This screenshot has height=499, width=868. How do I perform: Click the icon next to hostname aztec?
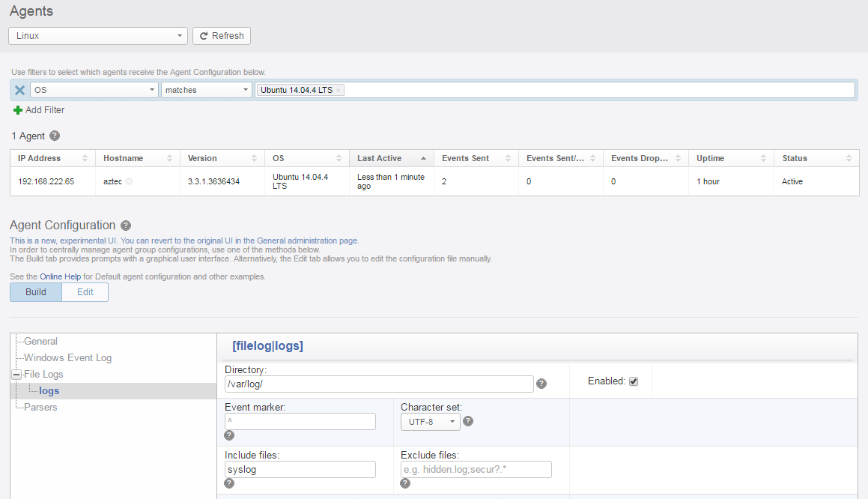click(x=129, y=181)
